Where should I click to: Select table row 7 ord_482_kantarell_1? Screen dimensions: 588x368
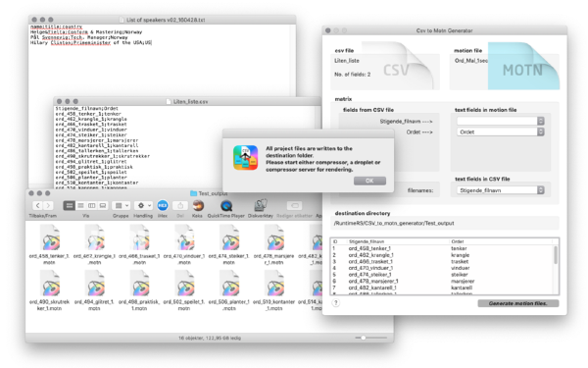coord(442,288)
